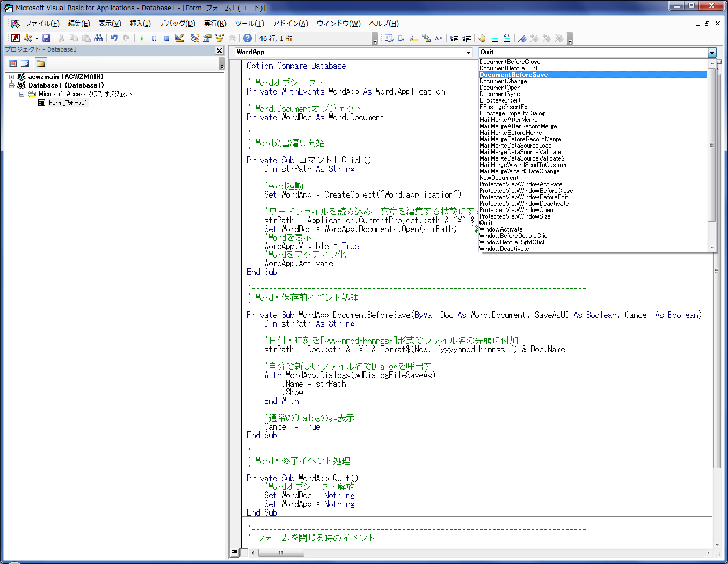
Task: Run the macro with the green play icon
Action: click(x=142, y=38)
